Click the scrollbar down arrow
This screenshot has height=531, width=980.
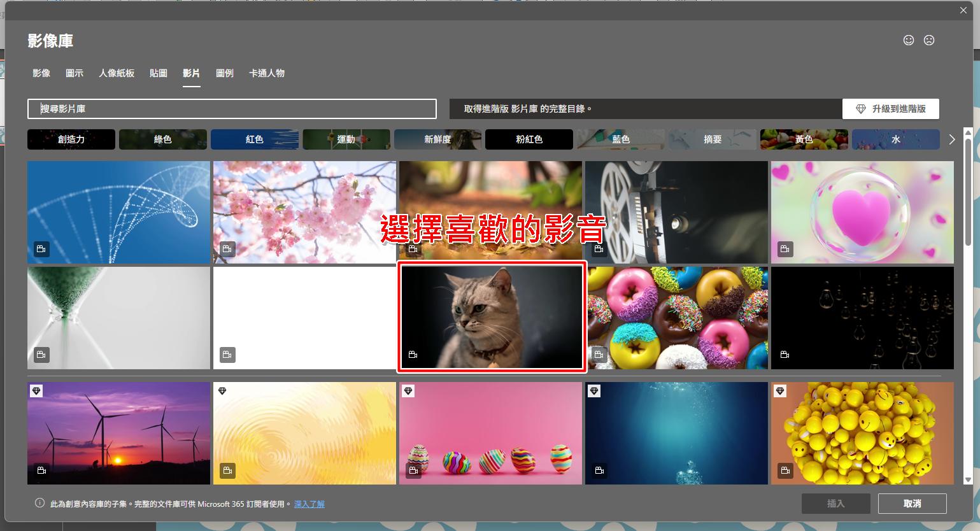pos(968,480)
